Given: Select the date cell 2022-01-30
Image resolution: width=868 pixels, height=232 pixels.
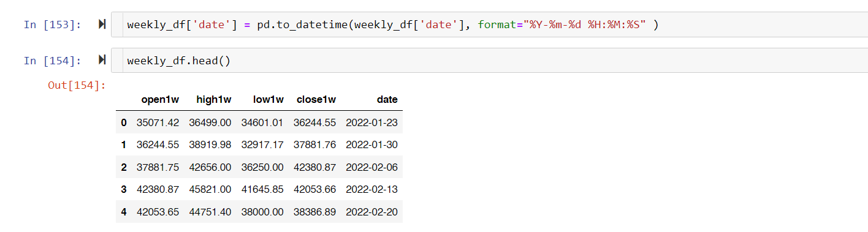Looking at the screenshot, I should [371, 144].
